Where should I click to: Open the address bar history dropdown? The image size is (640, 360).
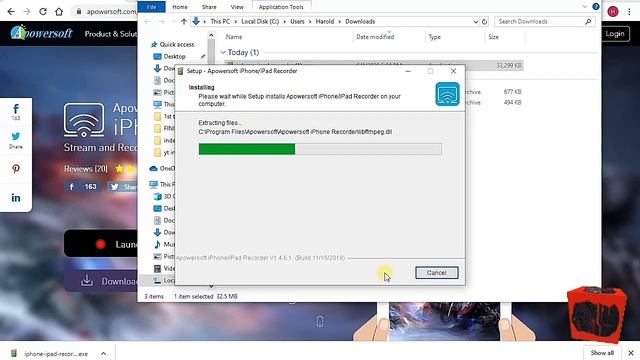(476, 22)
